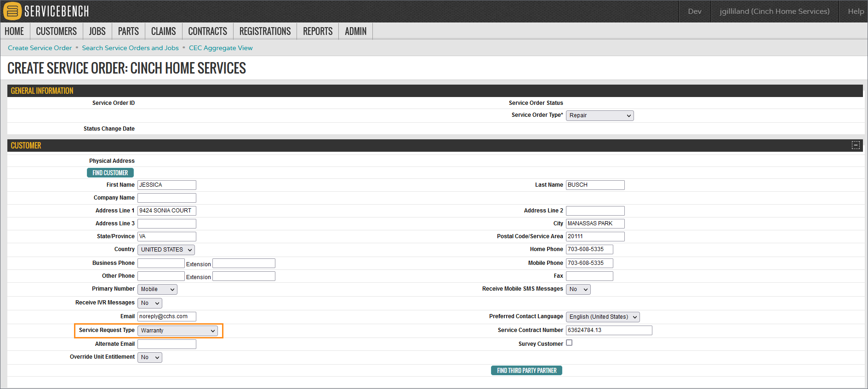Open Receive IVR Messages dropdown
868x389 pixels.
click(150, 303)
